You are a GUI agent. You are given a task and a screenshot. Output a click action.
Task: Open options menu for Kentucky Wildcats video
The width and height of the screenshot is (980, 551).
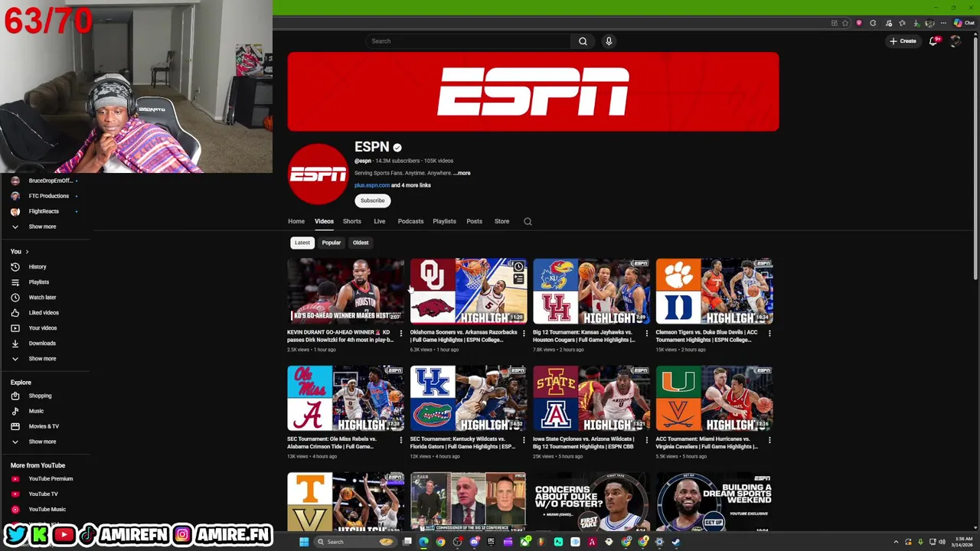coord(524,440)
